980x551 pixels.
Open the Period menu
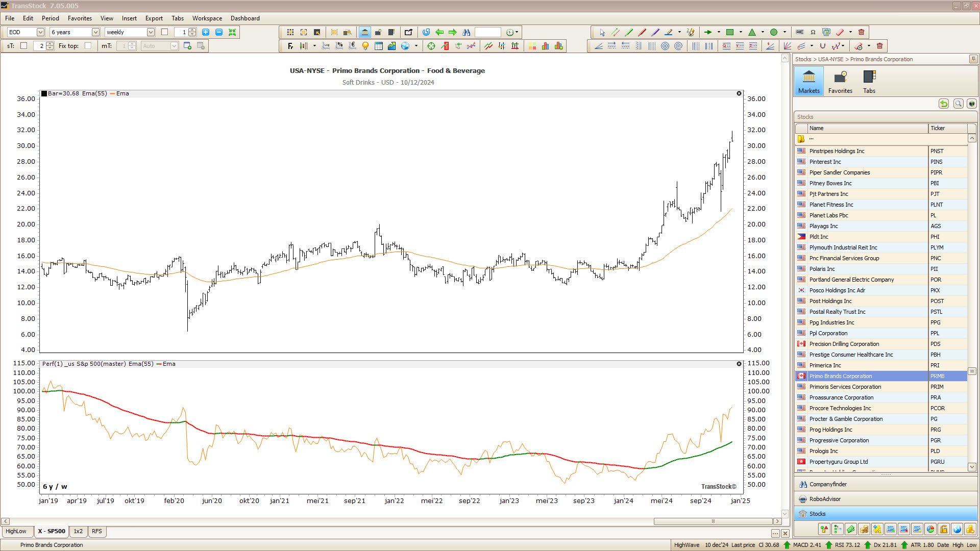click(51, 18)
